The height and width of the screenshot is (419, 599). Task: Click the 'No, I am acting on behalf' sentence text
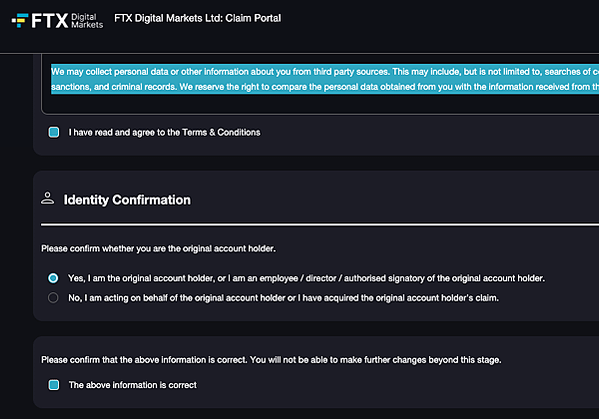pos(283,298)
